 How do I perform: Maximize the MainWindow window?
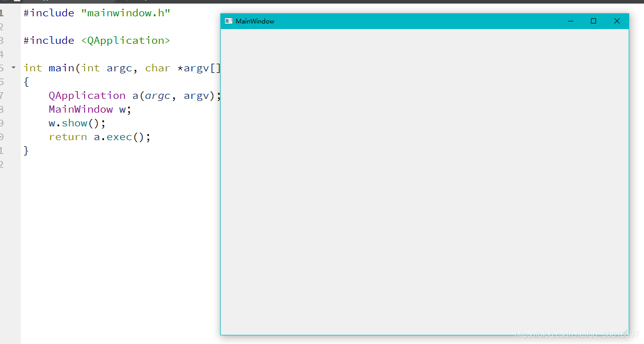pyautogui.click(x=594, y=21)
